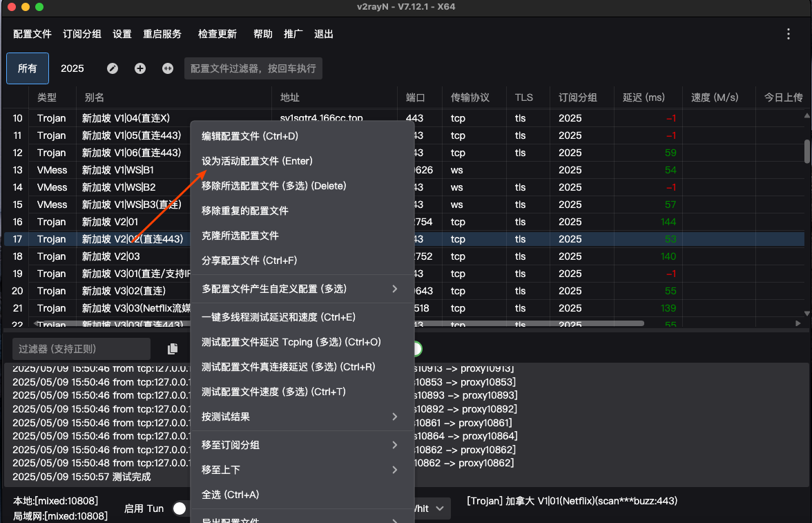Switch to the 2025 subscription group tab
This screenshot has height=523, width=812.
tap(72, 68)
